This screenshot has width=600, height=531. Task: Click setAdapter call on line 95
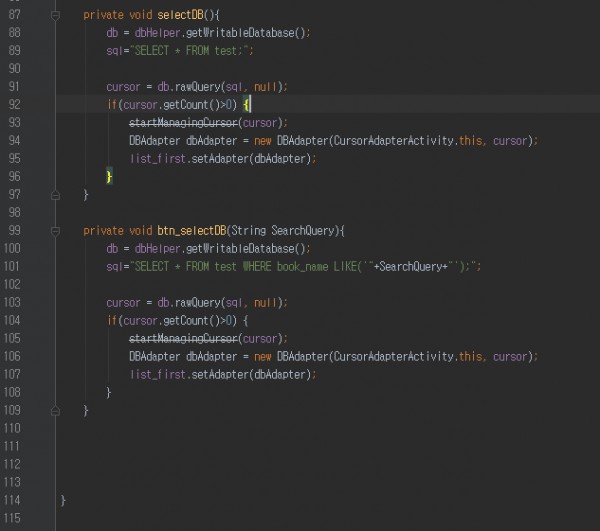pyautogui.click(x=220, y=159)
